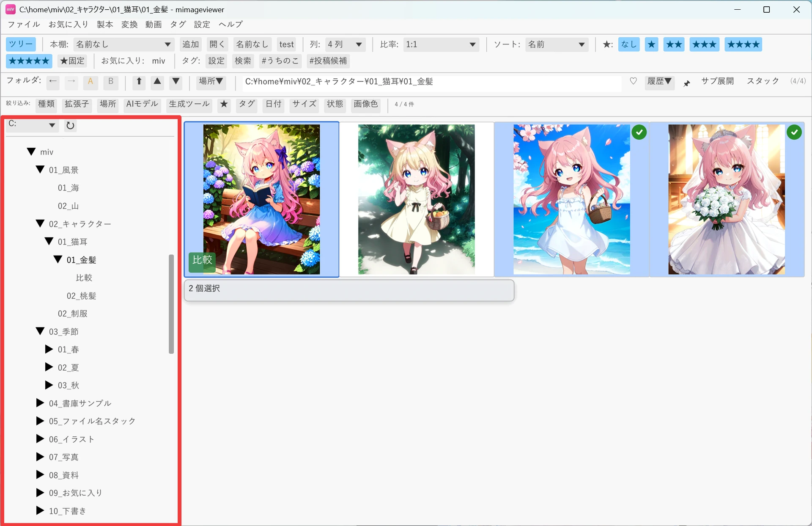The width and height of the screenshot is (812, 526).
Task: Click the folder back arrow button
Action: coord(53,82)
